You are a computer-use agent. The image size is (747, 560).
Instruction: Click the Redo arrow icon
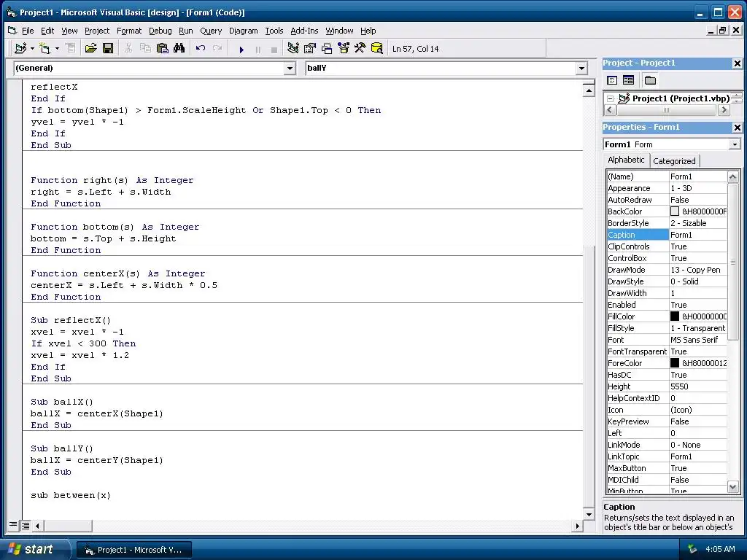217,49
